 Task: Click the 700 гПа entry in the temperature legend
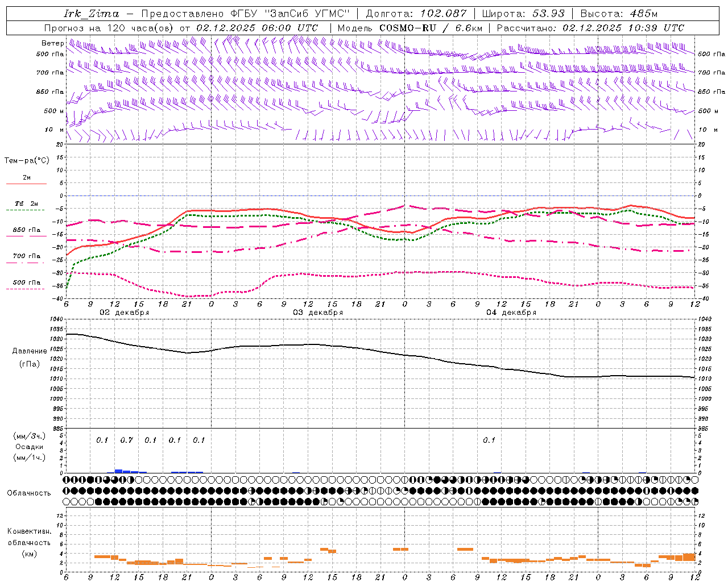[27, 256]
